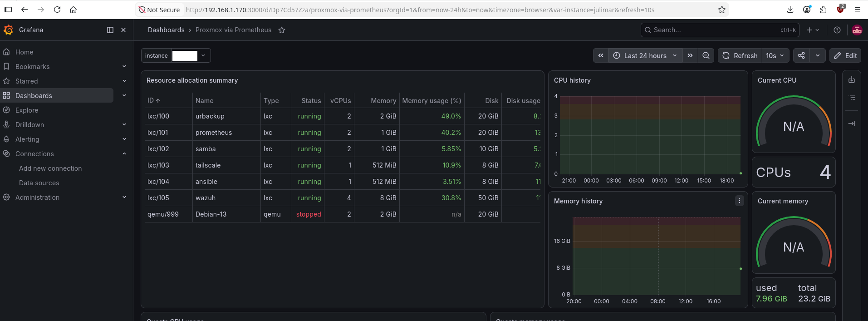Share the dashboard icon
868x321 pixels.
pyautogui.click(x=801, y=55)
